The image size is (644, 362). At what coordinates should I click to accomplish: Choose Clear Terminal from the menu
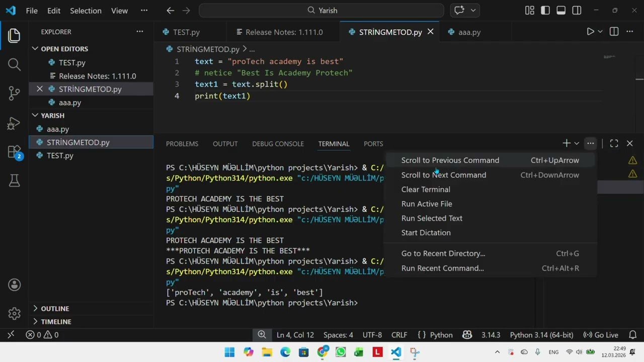[x=490, y=190]
